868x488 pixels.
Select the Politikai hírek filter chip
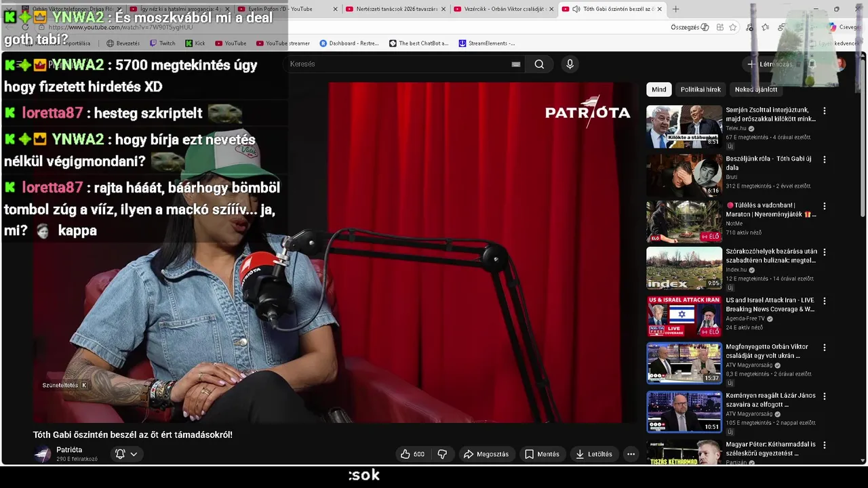pos(701,89)
